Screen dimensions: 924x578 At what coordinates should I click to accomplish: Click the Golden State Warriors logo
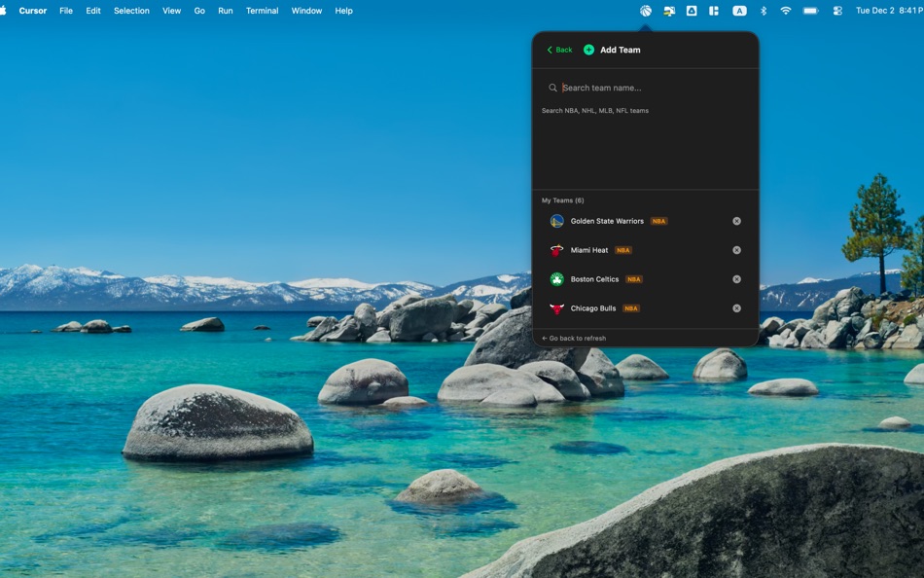(x=557, y=221)
